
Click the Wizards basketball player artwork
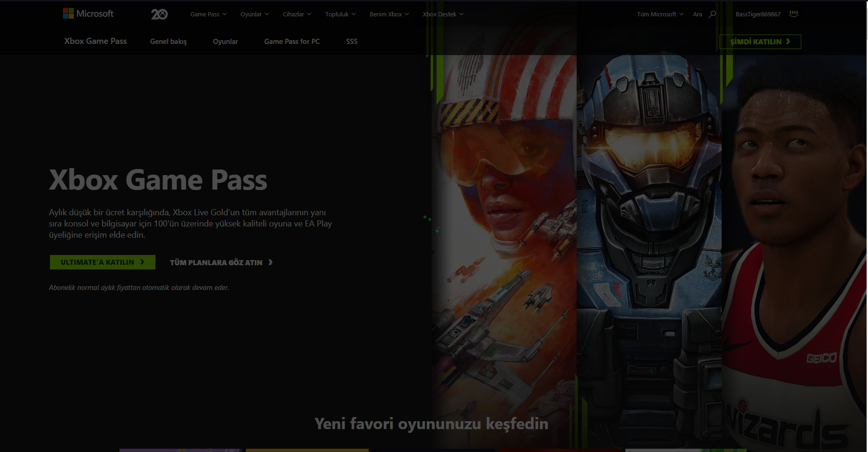(795, 252)
